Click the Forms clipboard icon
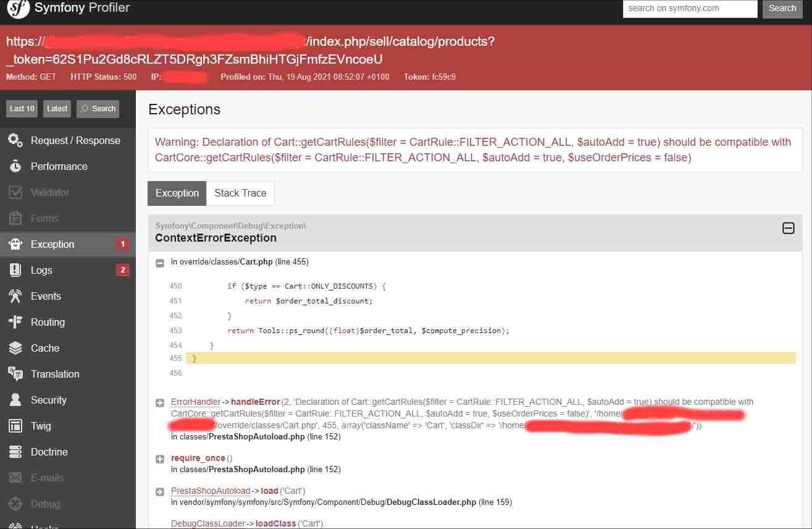This screenshot has width=812, height=529. pyautogui.click(x=15, y=218)
